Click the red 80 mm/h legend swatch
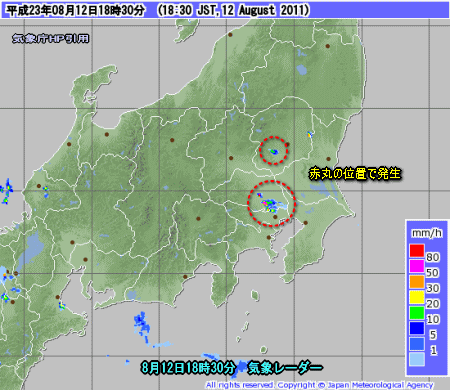Screen dimensions: 450x390 click(417, 251)
